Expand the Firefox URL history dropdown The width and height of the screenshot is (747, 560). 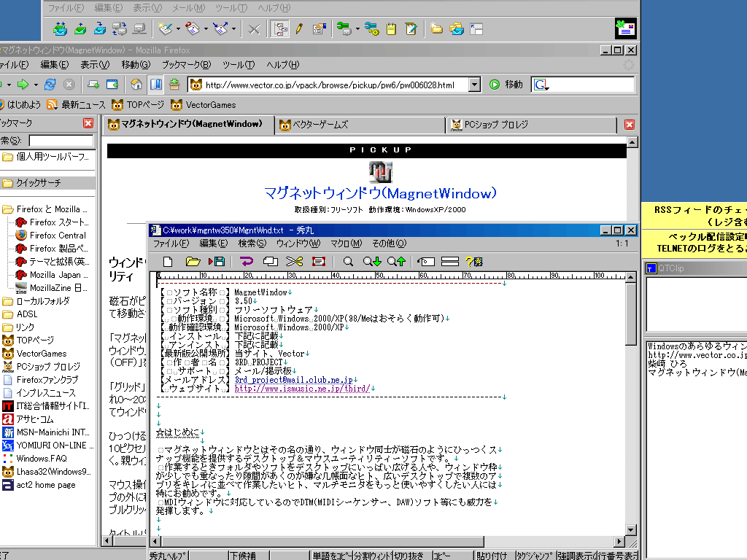tap(474, 85)
